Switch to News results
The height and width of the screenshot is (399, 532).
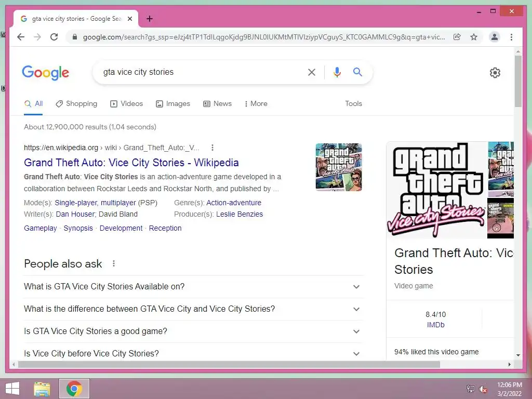tap(218, 104)
